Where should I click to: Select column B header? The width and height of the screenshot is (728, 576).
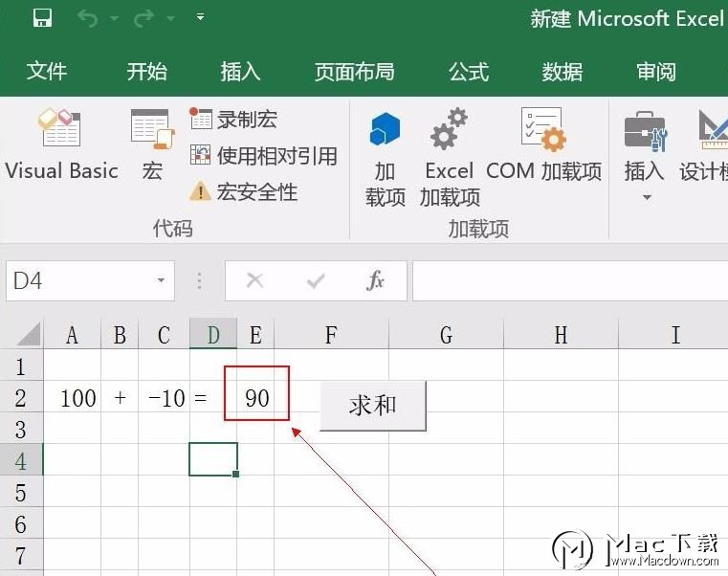point(120,335)
